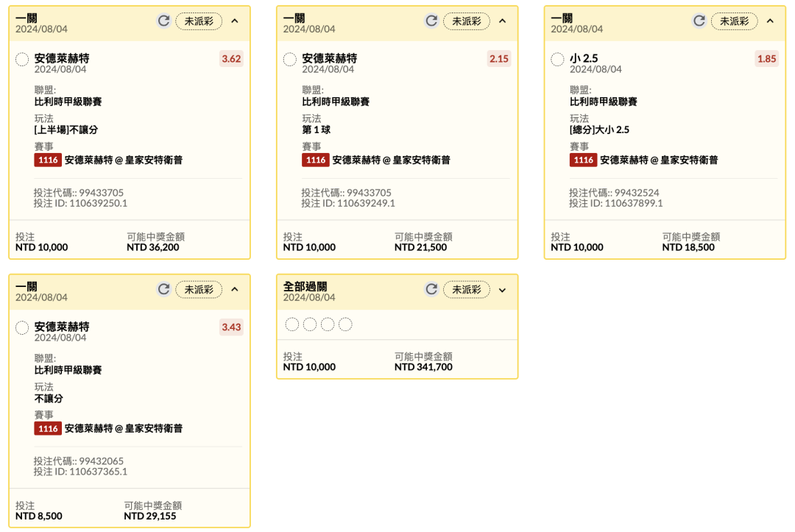Click stake amount NTD 8,500
Image resolution: width=795 pixels, height=532 pixels.
[x=38, y=516]
